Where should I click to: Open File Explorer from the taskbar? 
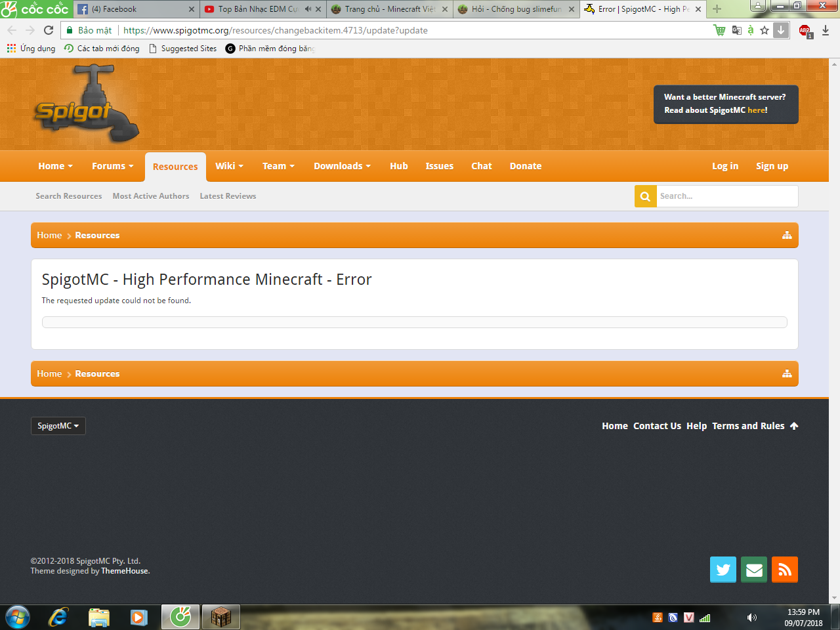click(x=99, y=618)
